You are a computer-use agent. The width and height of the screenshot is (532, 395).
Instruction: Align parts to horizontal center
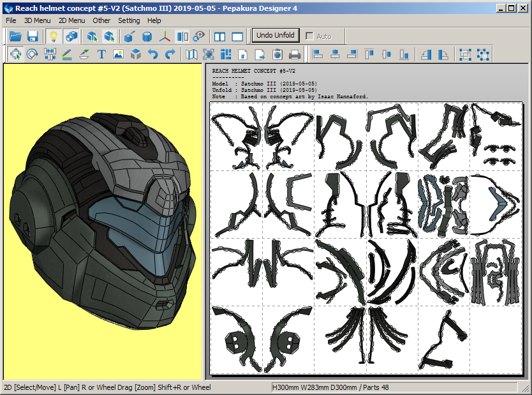pos(335,54)
